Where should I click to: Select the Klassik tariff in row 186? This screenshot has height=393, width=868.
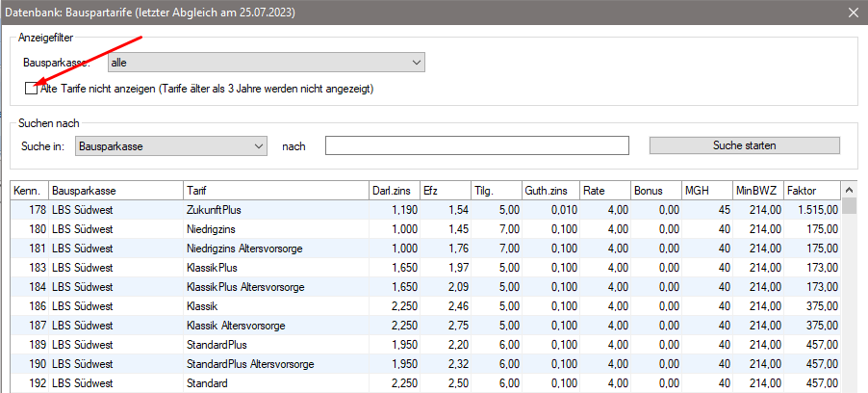point(203,306)
